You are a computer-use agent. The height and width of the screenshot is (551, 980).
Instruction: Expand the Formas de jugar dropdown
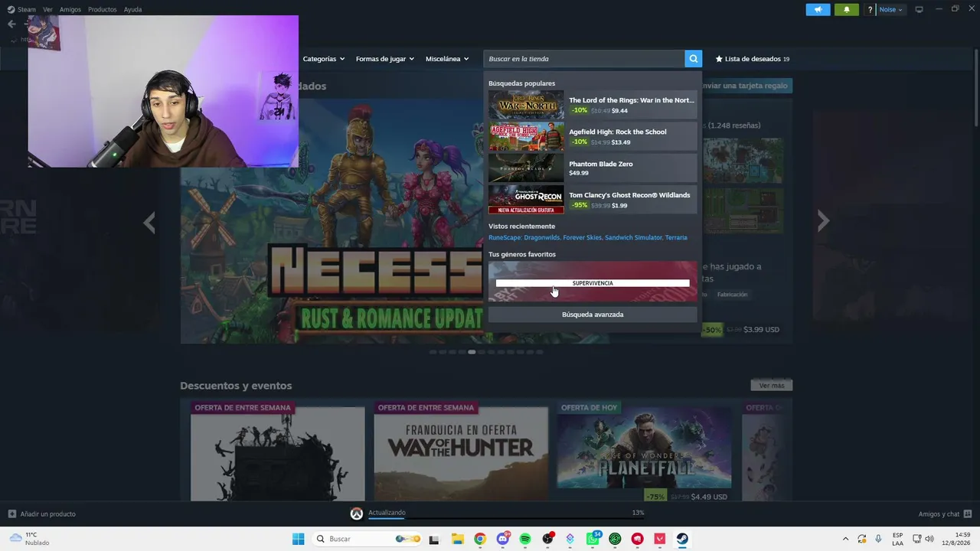click(385, 59)
